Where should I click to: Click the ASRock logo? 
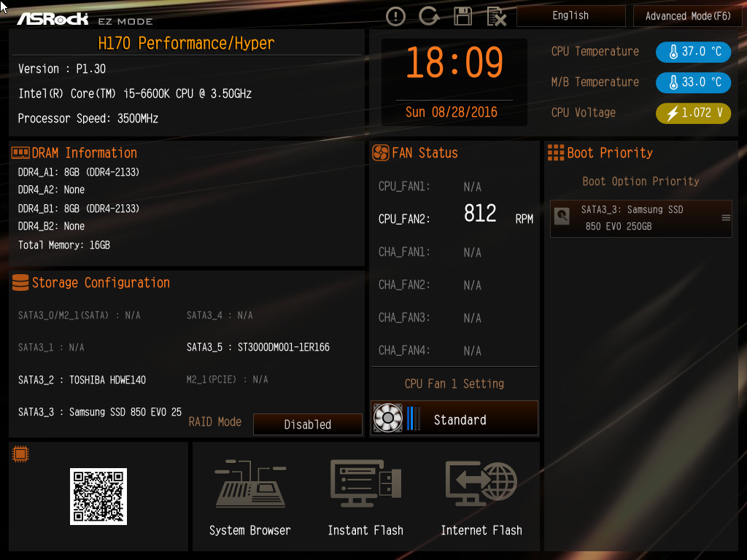point(53,19)
